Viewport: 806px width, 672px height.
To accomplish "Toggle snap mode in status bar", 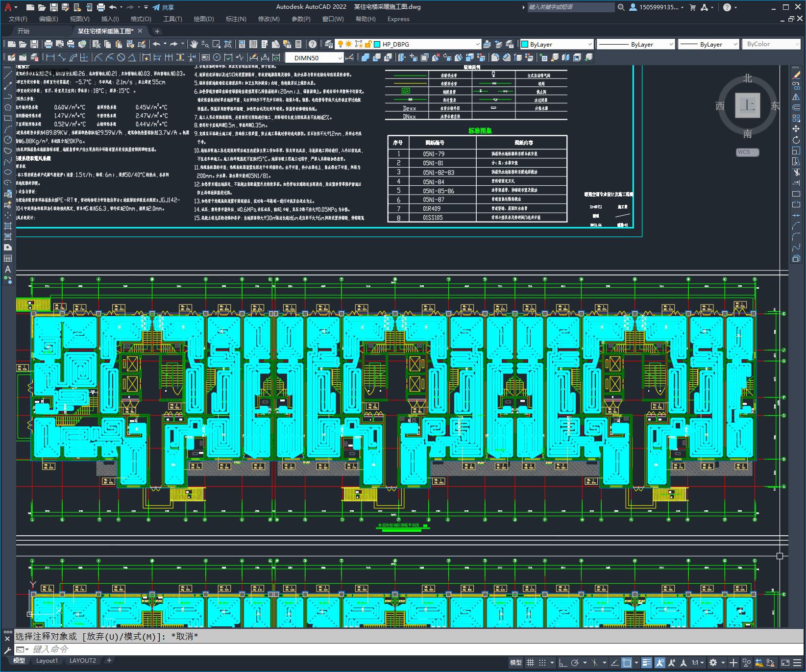I will pyautogui.click(x=542, y=663).
